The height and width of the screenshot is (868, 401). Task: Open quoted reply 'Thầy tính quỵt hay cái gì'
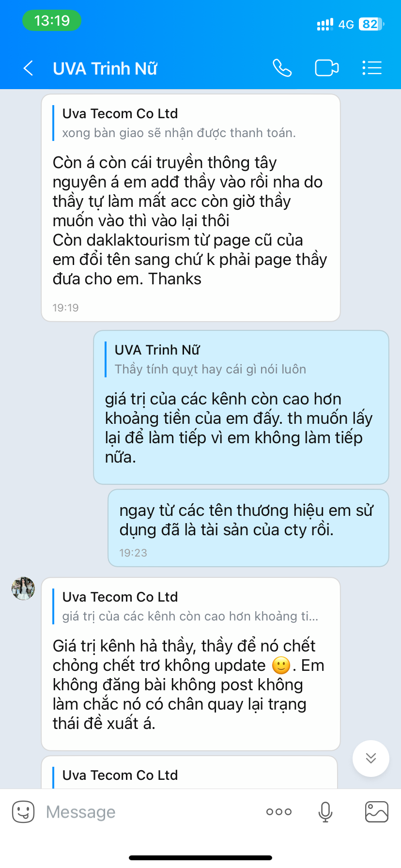pos(210,359)
